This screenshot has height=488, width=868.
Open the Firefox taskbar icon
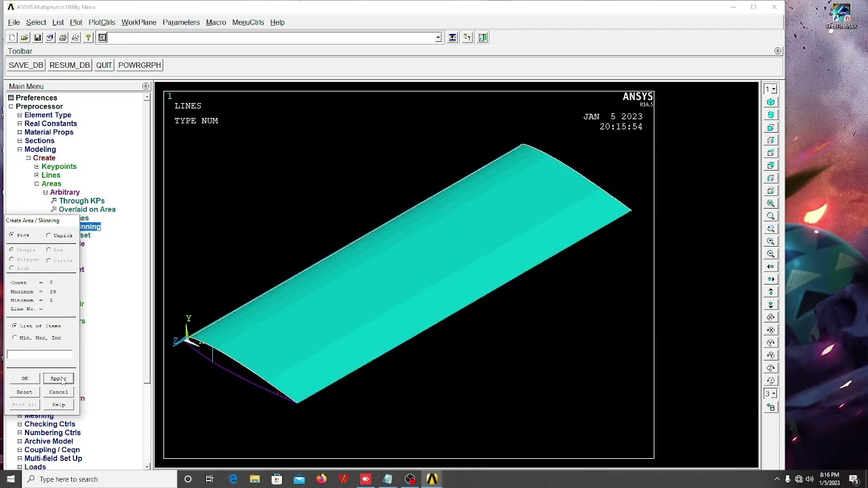321,479
